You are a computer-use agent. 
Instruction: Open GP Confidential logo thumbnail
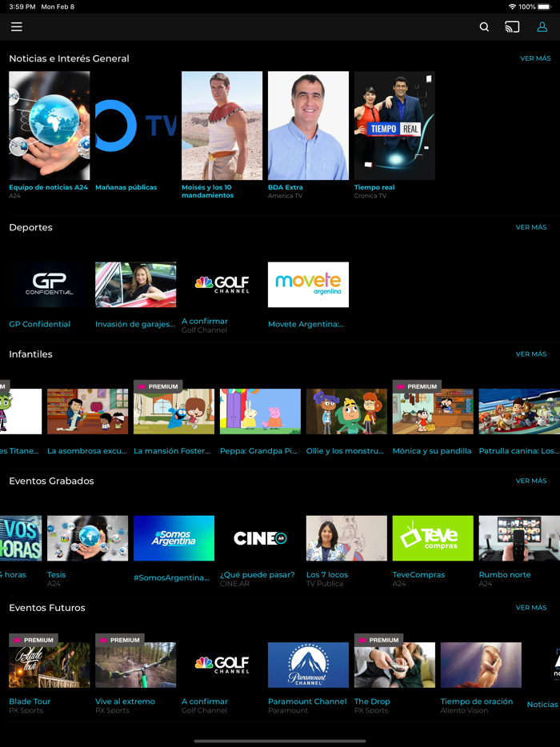click(x=49, y=285)
